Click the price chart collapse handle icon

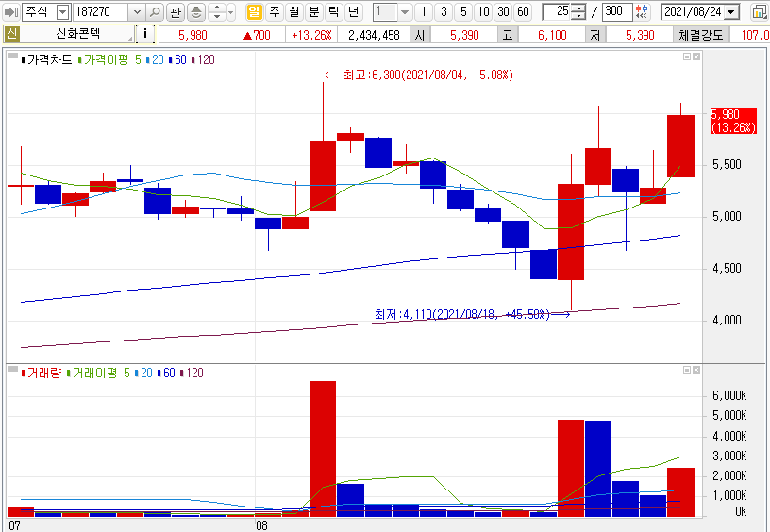click(x=12, y=56)
